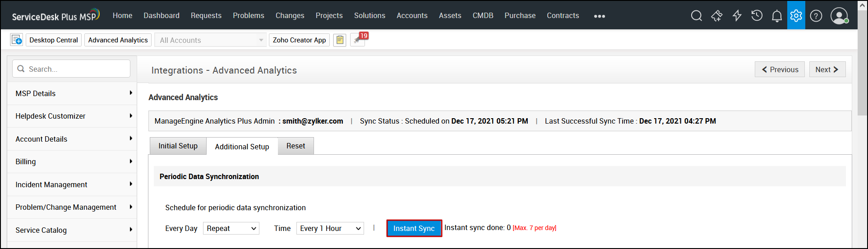
Task: Open the Projects menu
Action: tap(329, 15)
